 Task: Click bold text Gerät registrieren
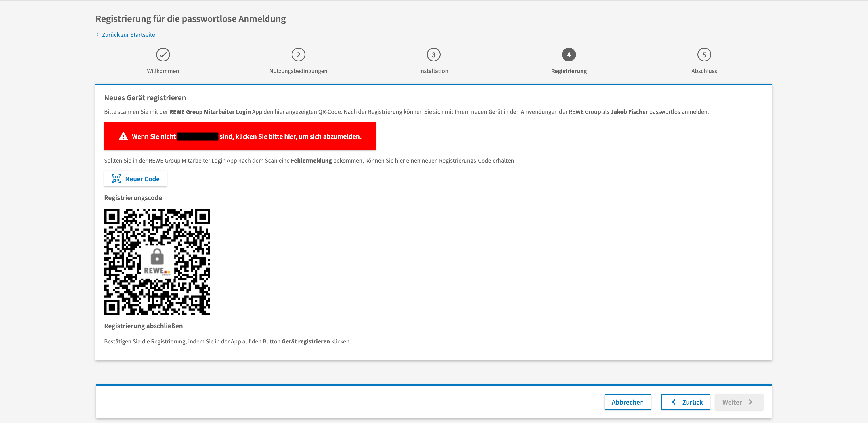pos(306,341)
